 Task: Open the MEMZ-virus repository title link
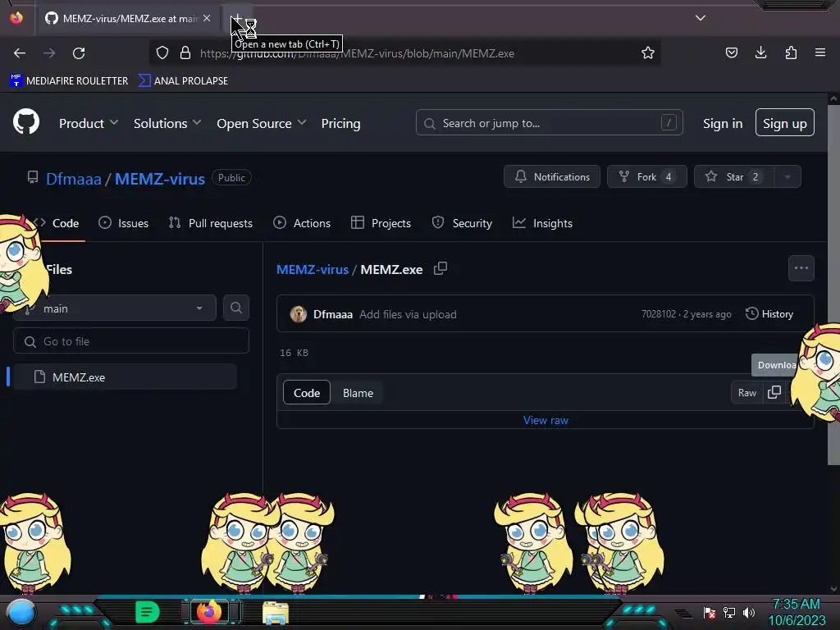click(160, 178)
